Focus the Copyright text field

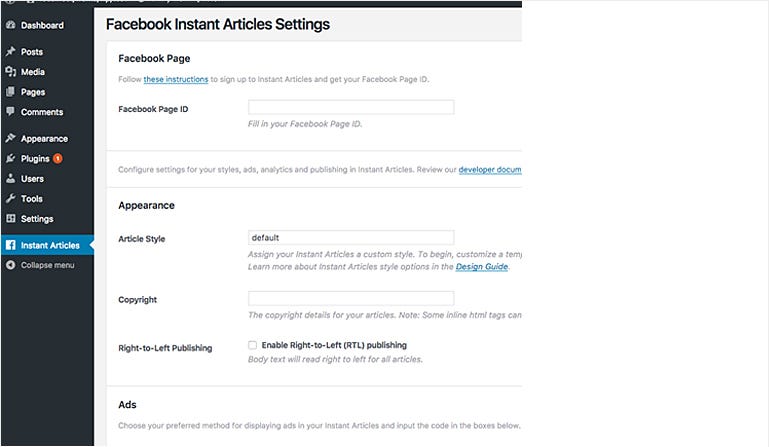click(x=351, y=298)
